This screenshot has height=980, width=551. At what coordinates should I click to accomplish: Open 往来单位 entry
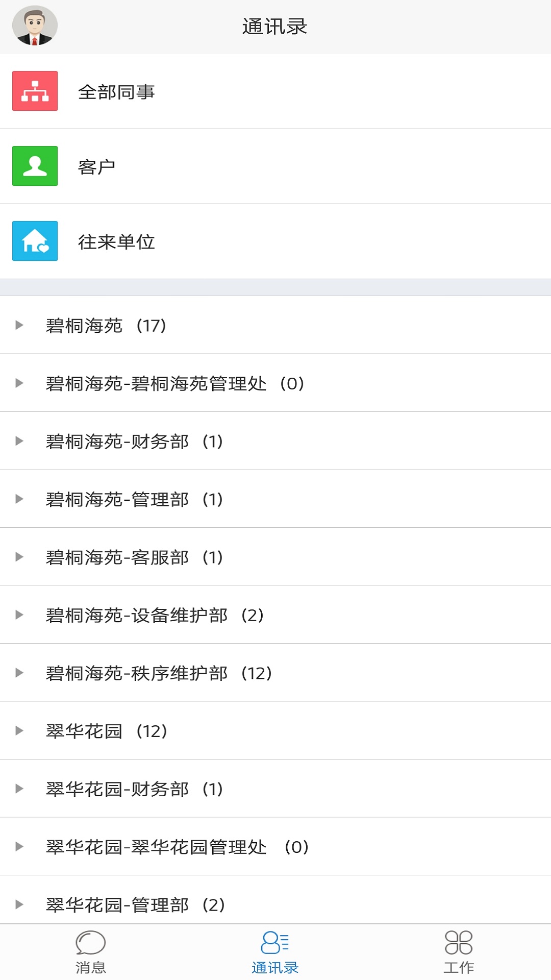point(116,242)
